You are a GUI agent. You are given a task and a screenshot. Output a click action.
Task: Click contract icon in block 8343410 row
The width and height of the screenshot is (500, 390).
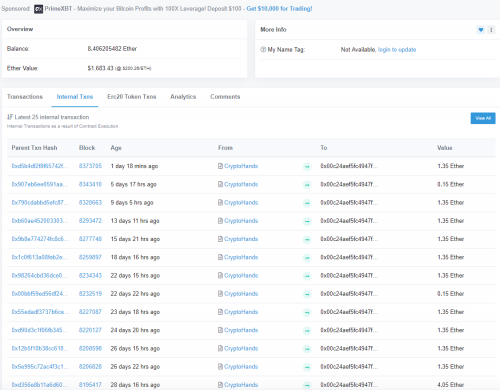[x=220, y=184]
